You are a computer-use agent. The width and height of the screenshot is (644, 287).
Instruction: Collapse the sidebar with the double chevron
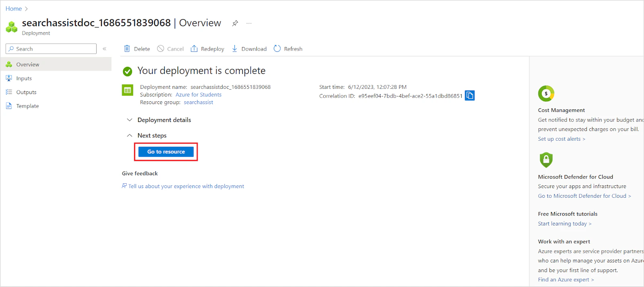(x=104, y=49)
